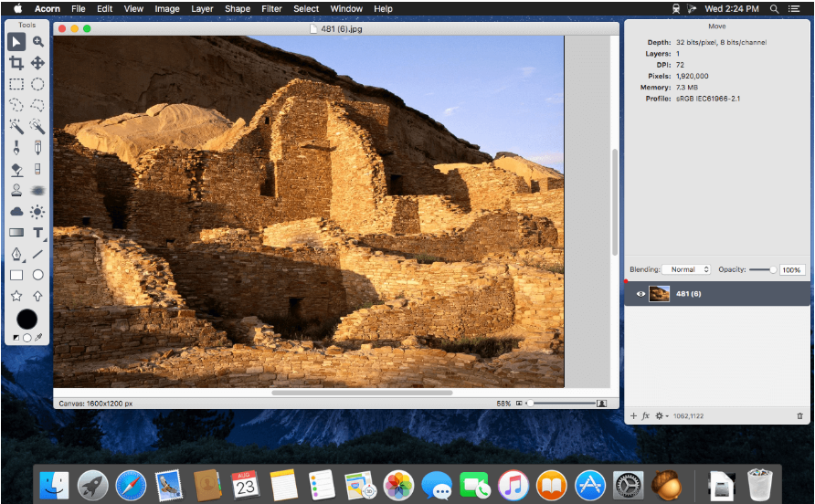This screenshot has height=504, width=815.
Task: Adjust the layer Opacity slider
Action: [x=773, y=269]
